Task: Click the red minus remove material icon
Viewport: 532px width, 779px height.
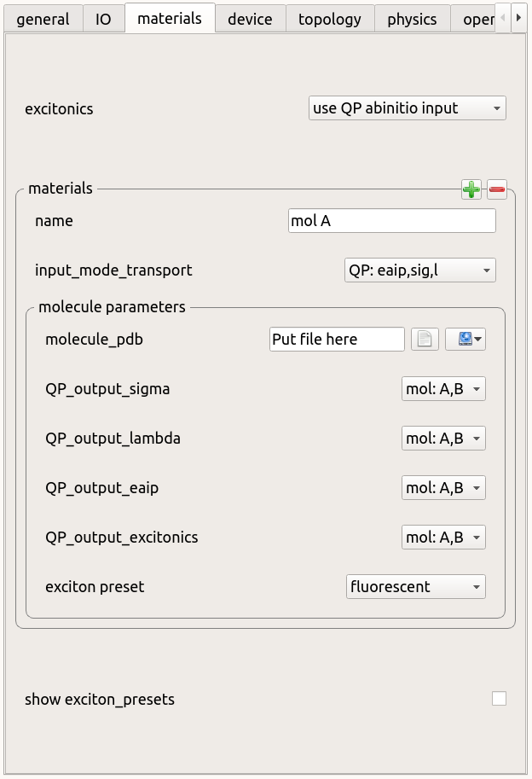Action: (497, 189)
